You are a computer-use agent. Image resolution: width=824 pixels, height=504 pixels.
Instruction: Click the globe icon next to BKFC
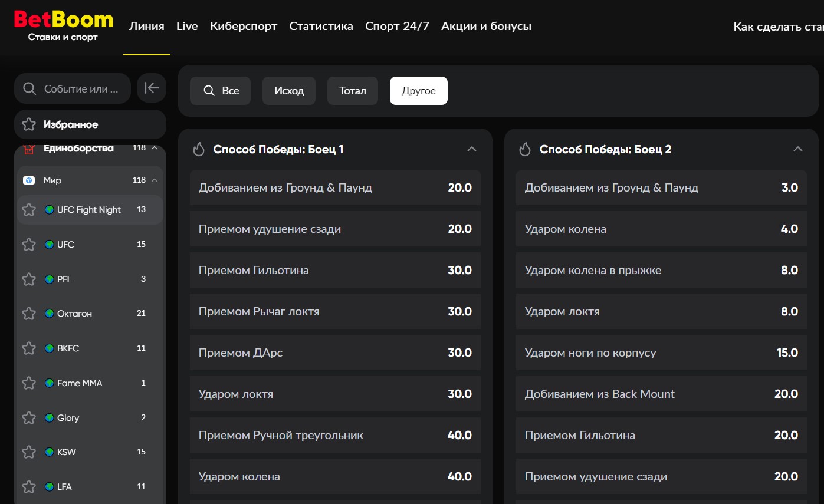50,348
